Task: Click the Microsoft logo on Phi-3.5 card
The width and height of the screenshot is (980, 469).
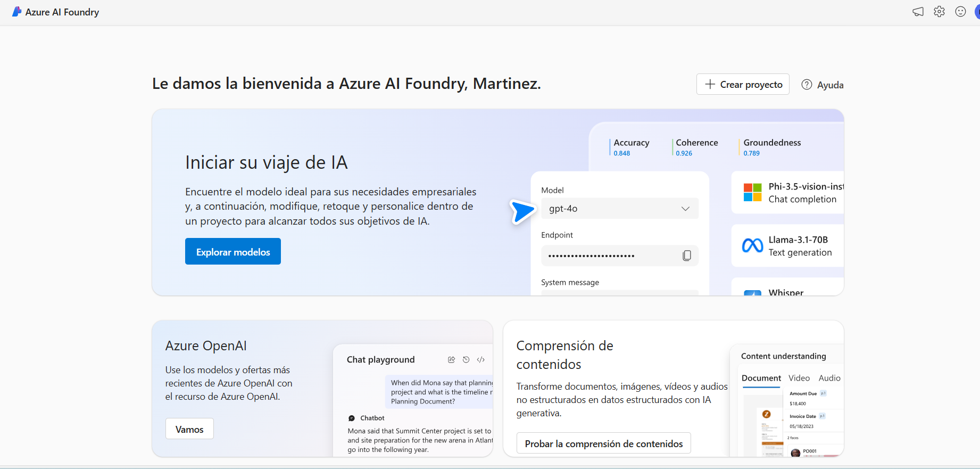Action: tap(752, 192)
